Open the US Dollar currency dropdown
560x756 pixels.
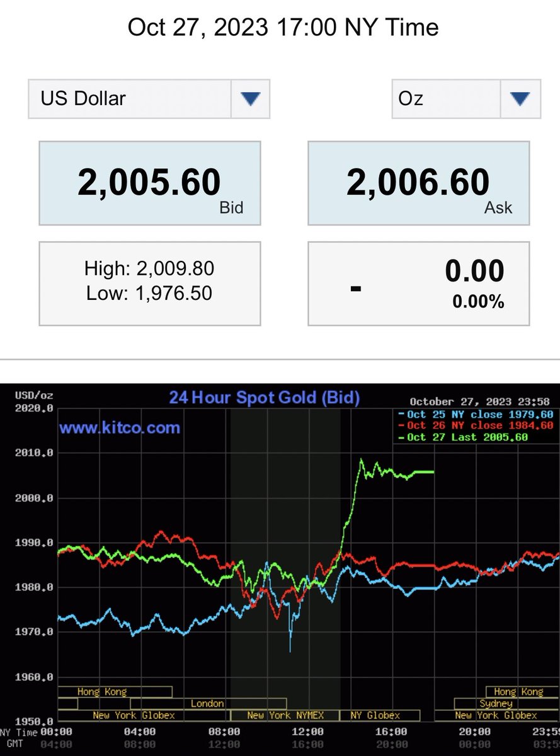pyautogui.click(x=149, y=98)
